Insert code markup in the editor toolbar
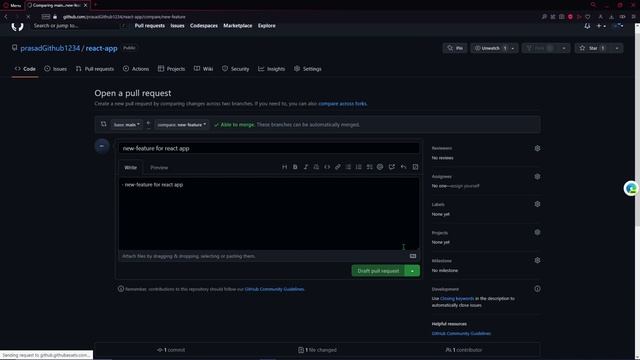 327,167
